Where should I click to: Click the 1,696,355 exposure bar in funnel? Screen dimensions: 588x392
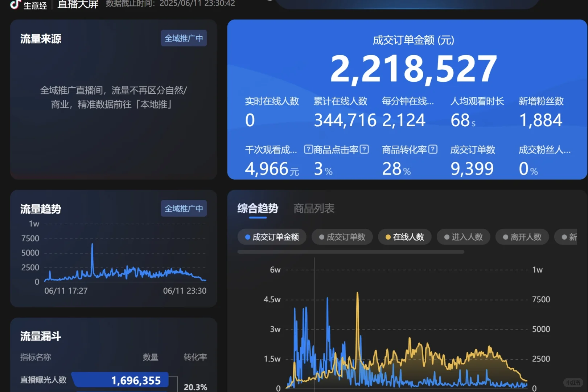coord(121,380)
